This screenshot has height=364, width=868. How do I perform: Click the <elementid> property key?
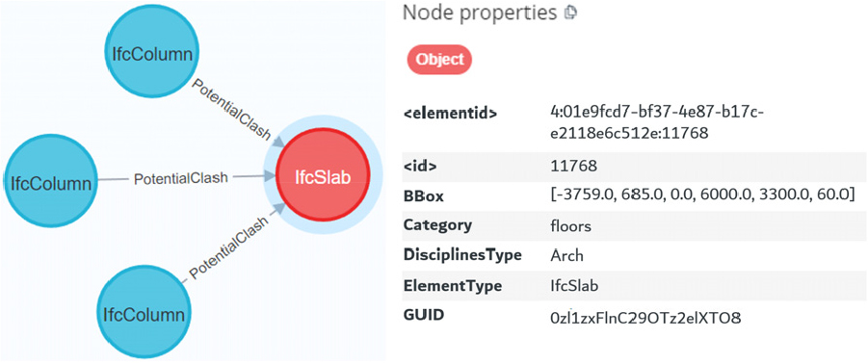point(450,114)
